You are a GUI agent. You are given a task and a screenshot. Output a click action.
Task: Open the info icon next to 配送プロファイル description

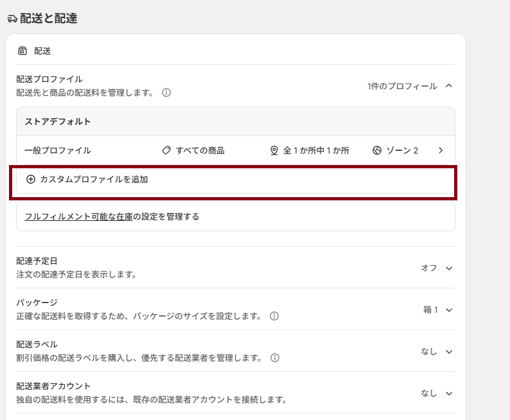pos(166,92)
